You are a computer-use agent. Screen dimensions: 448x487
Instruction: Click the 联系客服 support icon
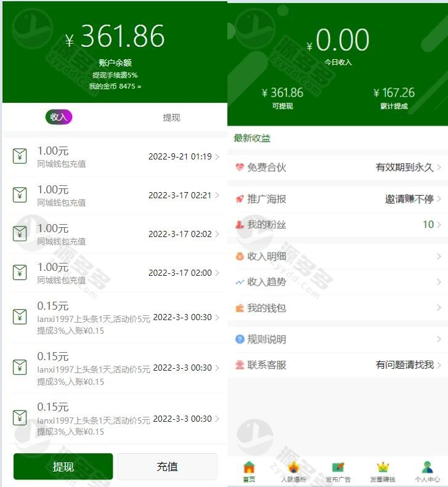pos(240,364)
